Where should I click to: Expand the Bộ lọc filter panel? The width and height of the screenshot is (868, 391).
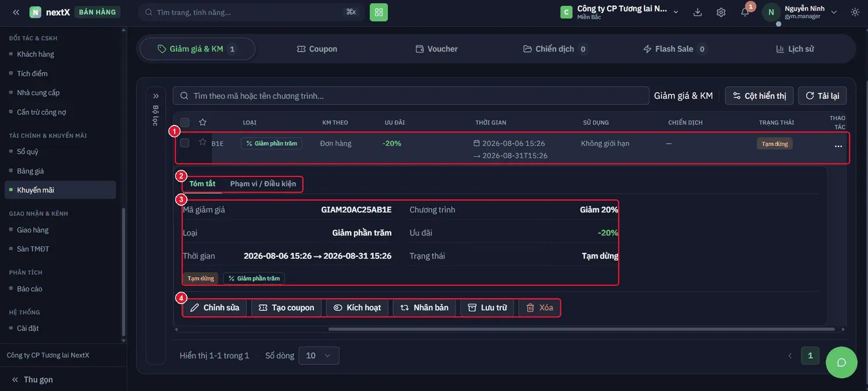pos(156,96)
